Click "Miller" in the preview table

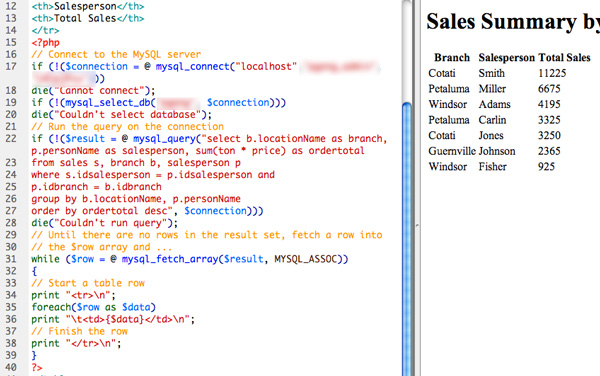point(492,89)
